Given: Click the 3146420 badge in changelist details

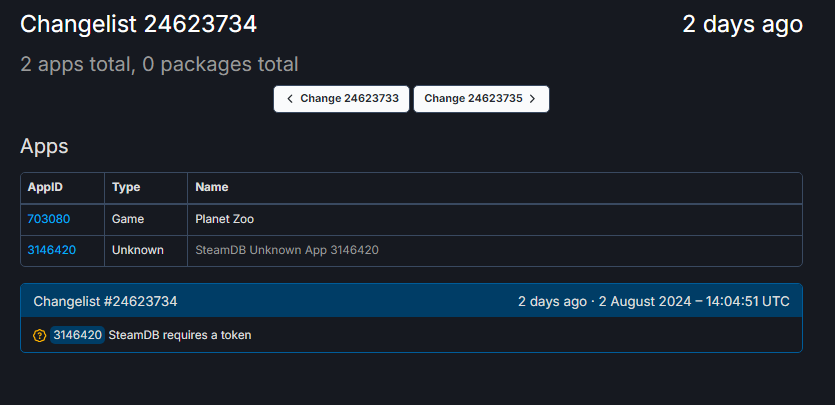Looking at the screenshot, I should [x=78, y=335].
